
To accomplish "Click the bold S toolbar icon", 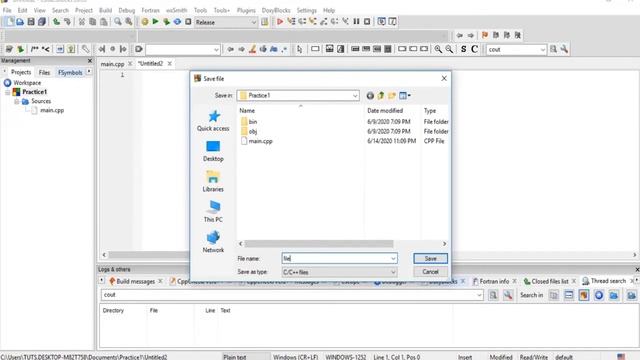I will click(463, 49).
